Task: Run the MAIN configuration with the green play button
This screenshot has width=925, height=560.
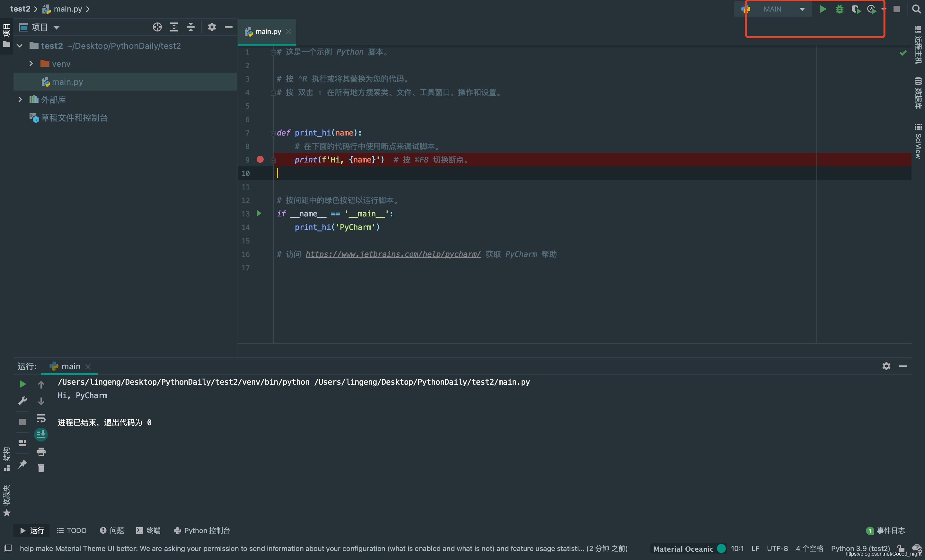Action: [823, 9]
